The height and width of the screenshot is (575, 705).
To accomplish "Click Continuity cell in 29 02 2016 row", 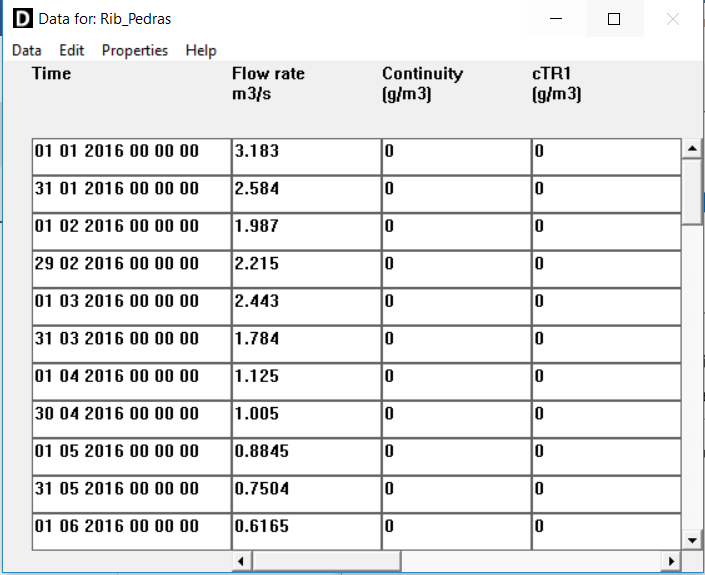I will click(456, 264).
